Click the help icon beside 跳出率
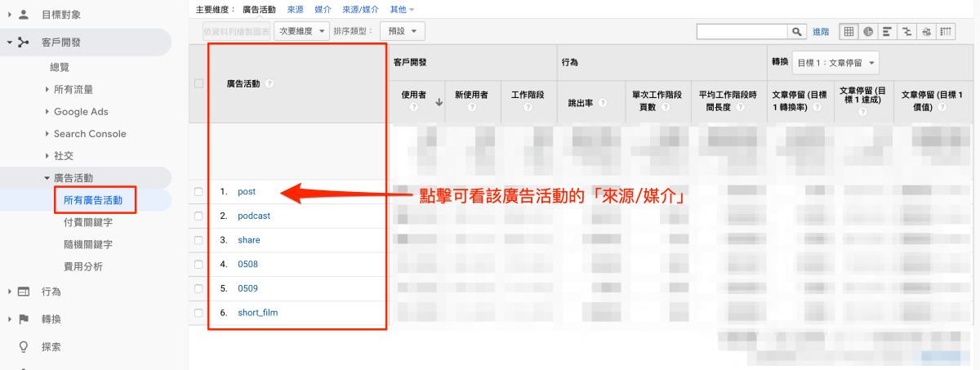The image size is (980, 370). click(x=603, y=103)
